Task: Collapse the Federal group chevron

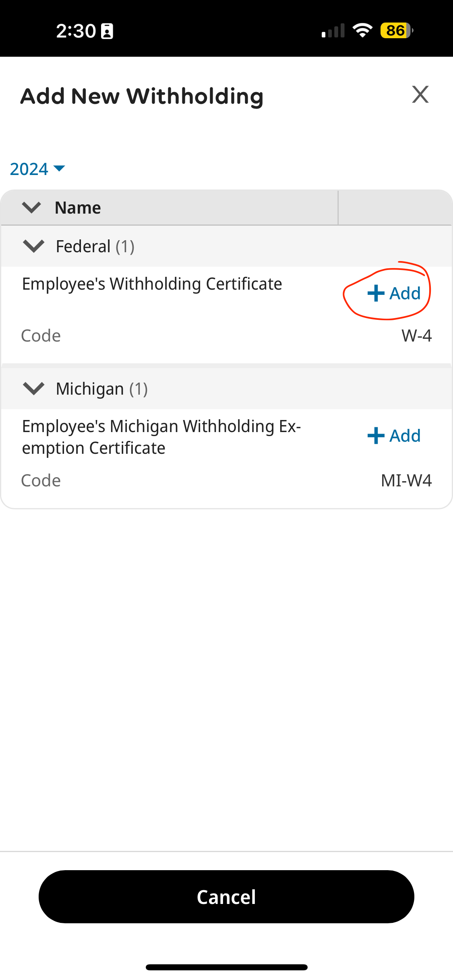Action: pyautogui.click(x=34, y=246)
